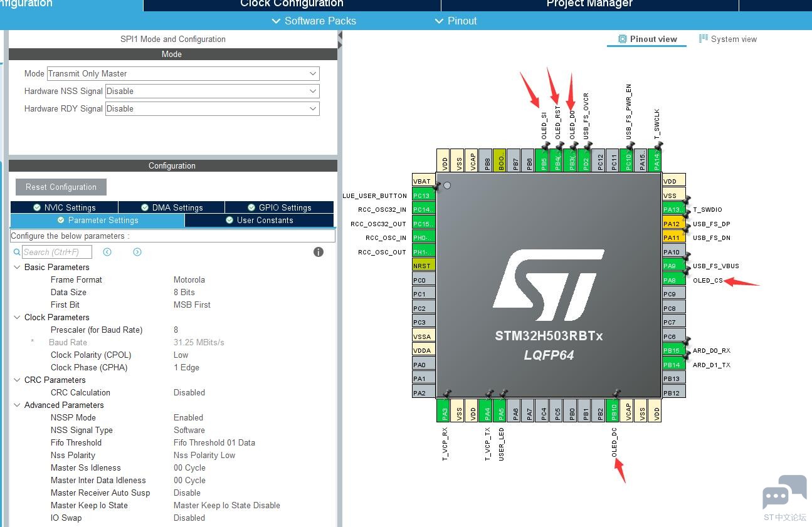Open the NVIC Settings tab

click(x=64, y=207)
